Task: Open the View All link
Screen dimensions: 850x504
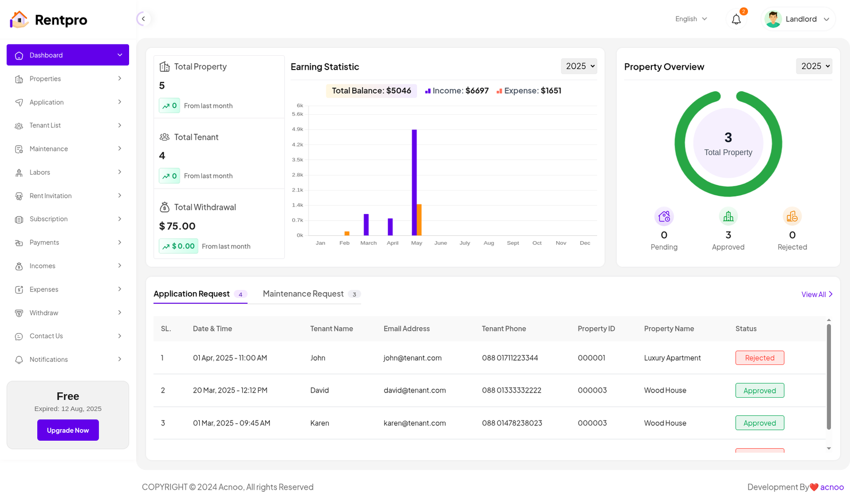Action: [817, 294]
